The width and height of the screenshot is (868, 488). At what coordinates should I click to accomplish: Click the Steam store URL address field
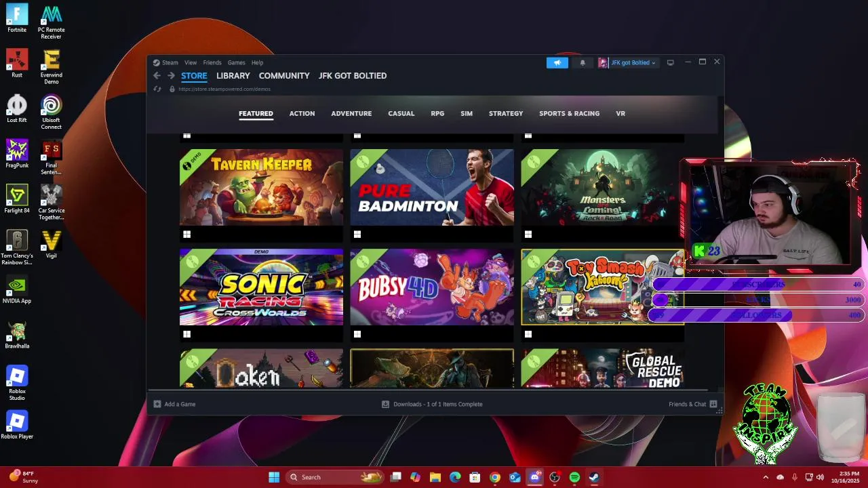click(224, 89)
